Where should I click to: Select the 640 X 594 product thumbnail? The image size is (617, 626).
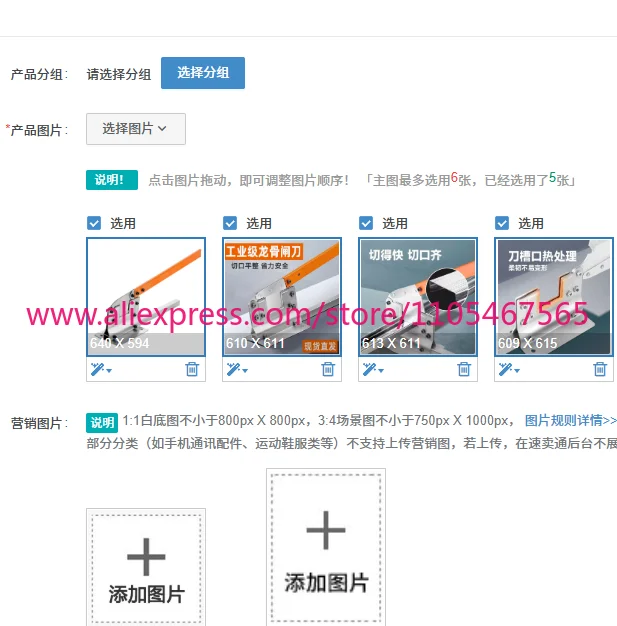(x=146, y=297)
